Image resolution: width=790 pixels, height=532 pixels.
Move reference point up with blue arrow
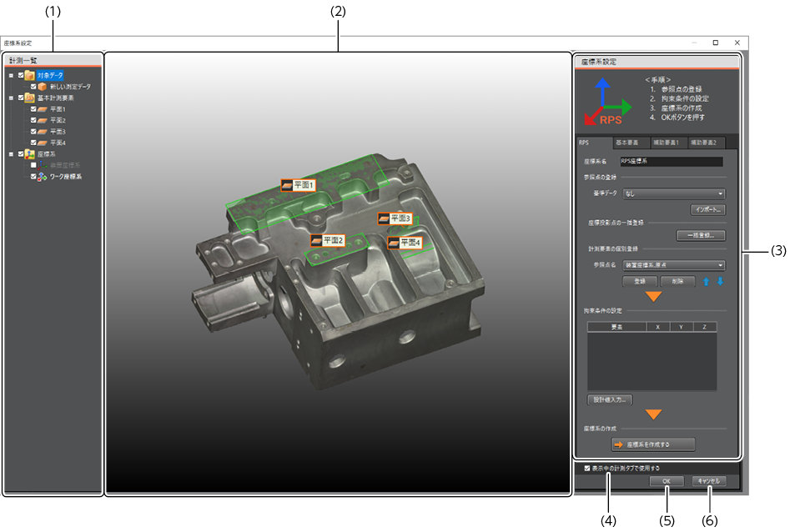[x=708, y=281]
